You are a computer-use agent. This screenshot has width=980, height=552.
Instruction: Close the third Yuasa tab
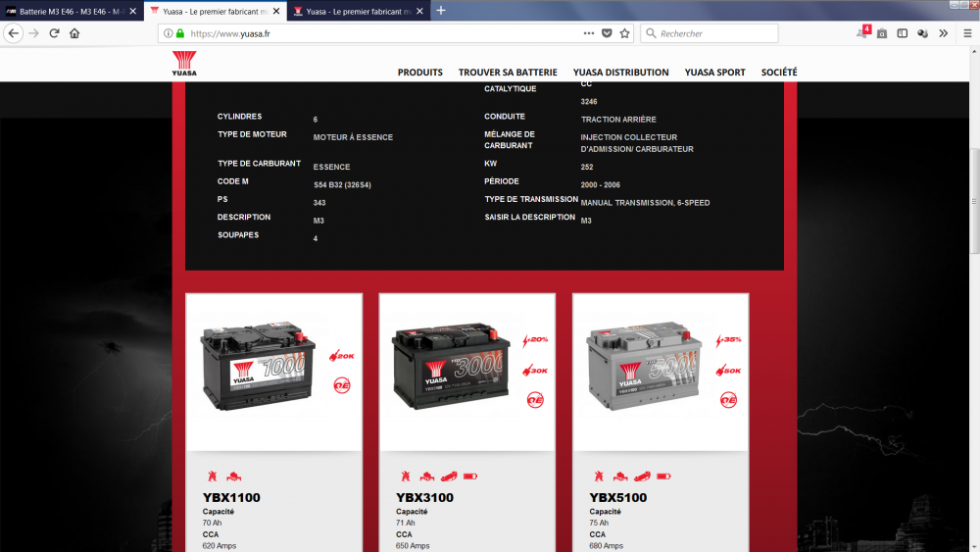pyautogui.click(x=419, y=11)
